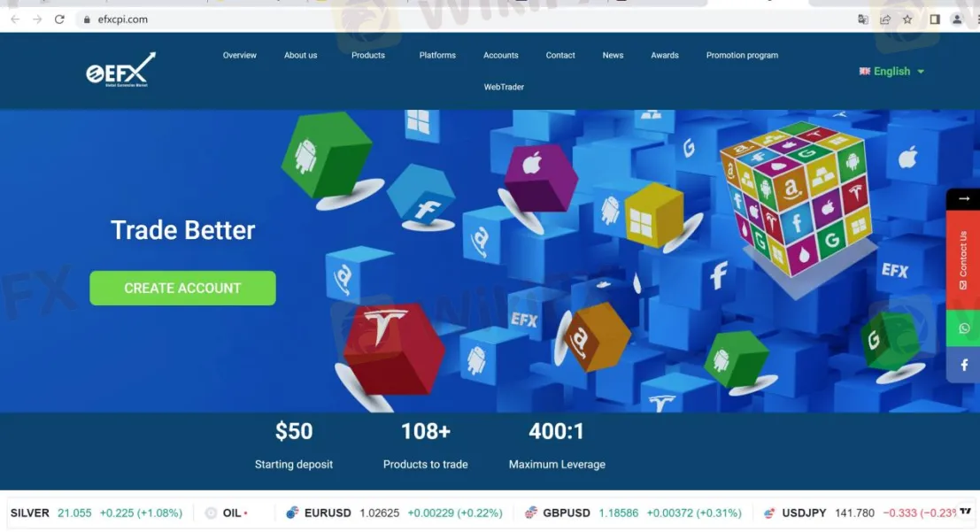Viewport: 980px width, 532px height.
Task: Click the OIL symbol text in ticker
Action: (x=232, y=513)
